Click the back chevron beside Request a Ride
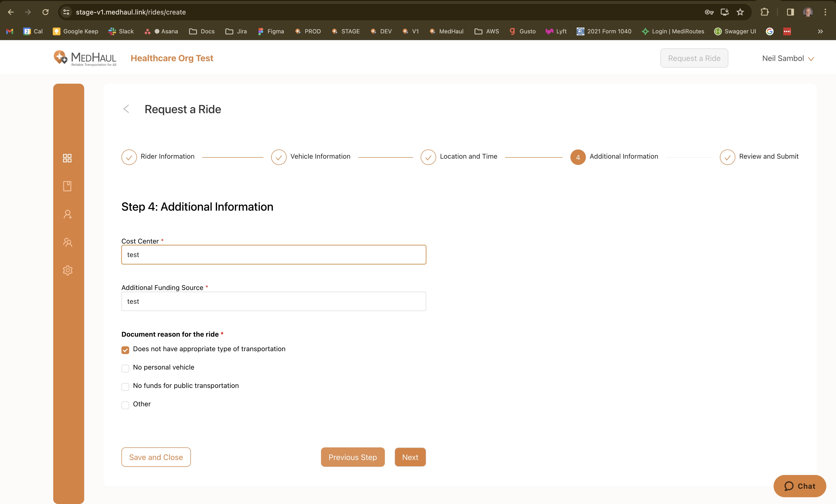This screenshot has height=504, width=836. click(x=126, y=109)
